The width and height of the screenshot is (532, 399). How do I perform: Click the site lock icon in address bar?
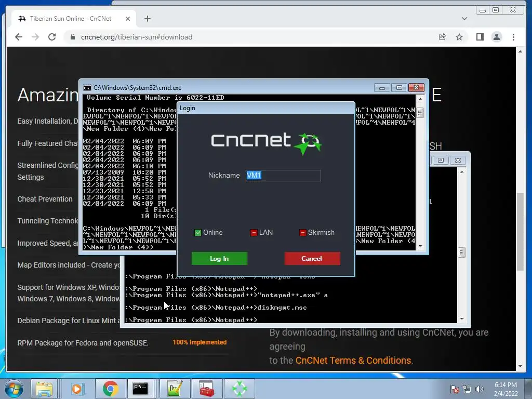click(x=72, y=37)
